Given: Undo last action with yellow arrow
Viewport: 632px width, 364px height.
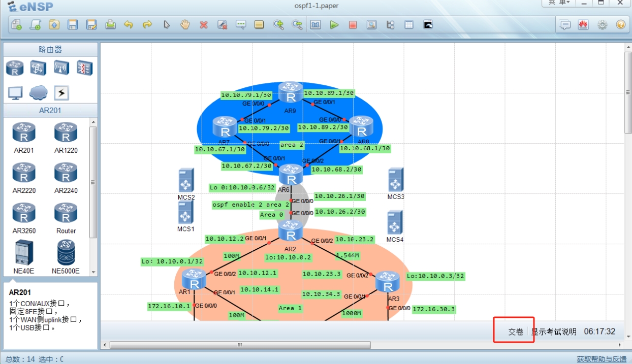Looking at the screenshot, I should pos(129,24).
